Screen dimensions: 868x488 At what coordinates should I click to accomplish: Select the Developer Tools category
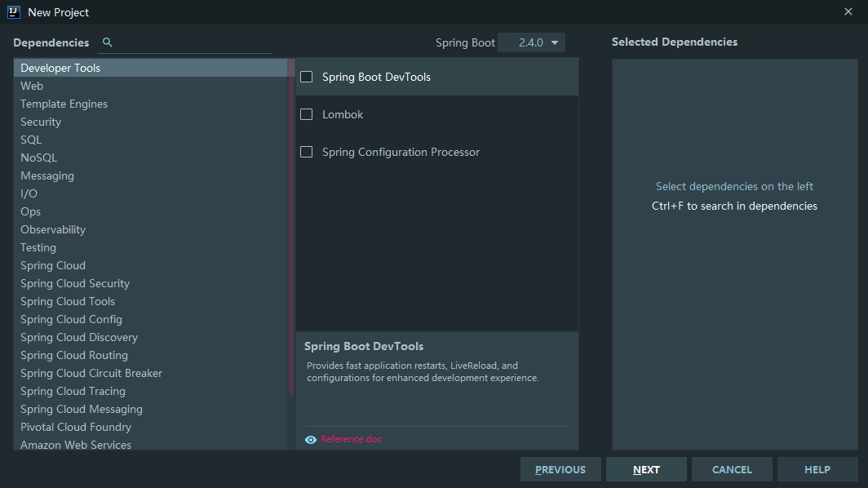coord(151,68)
